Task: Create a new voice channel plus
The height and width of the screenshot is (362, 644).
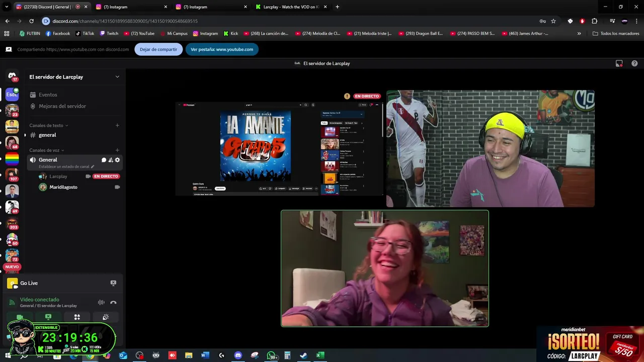Action: (117, 150)
